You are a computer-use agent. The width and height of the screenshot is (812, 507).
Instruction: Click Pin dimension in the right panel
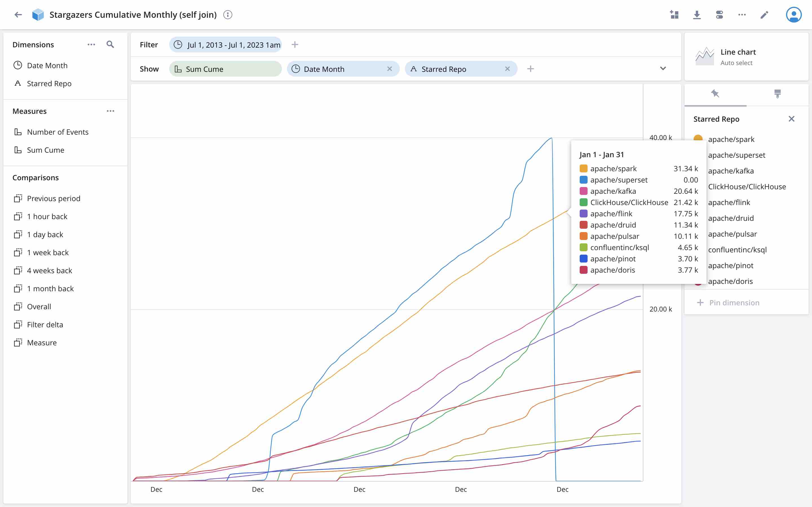tap(729, 302)
